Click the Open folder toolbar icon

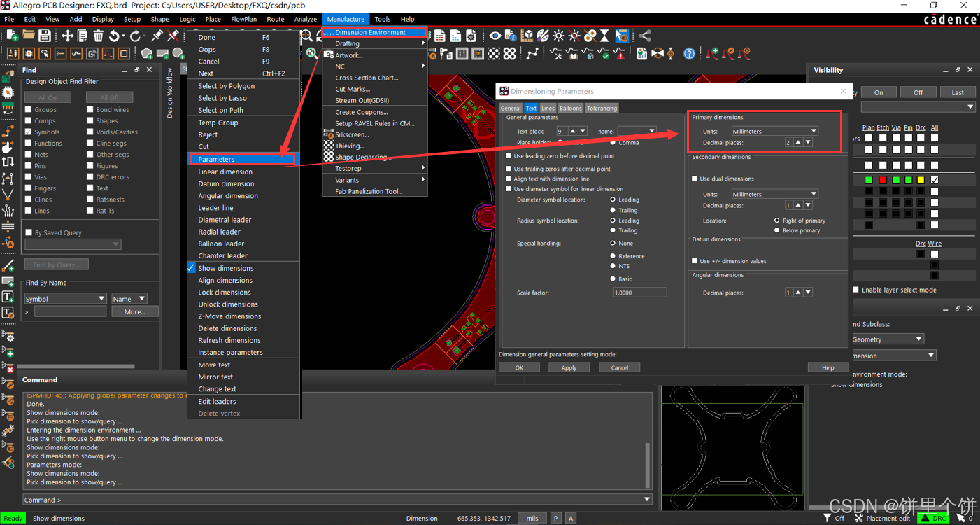(x=28, y=36)
